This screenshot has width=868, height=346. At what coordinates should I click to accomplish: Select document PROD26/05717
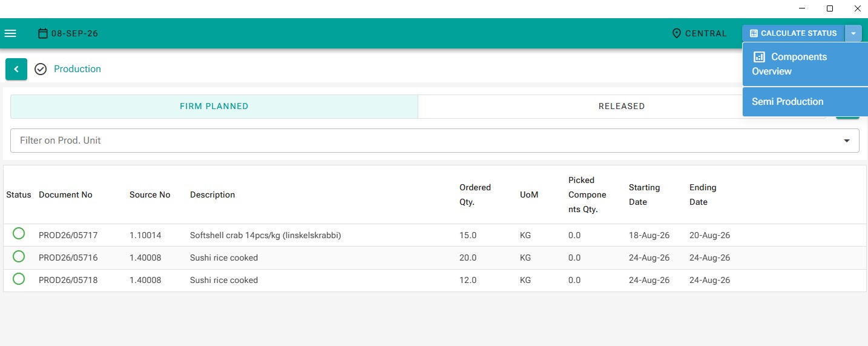[68, 235]
